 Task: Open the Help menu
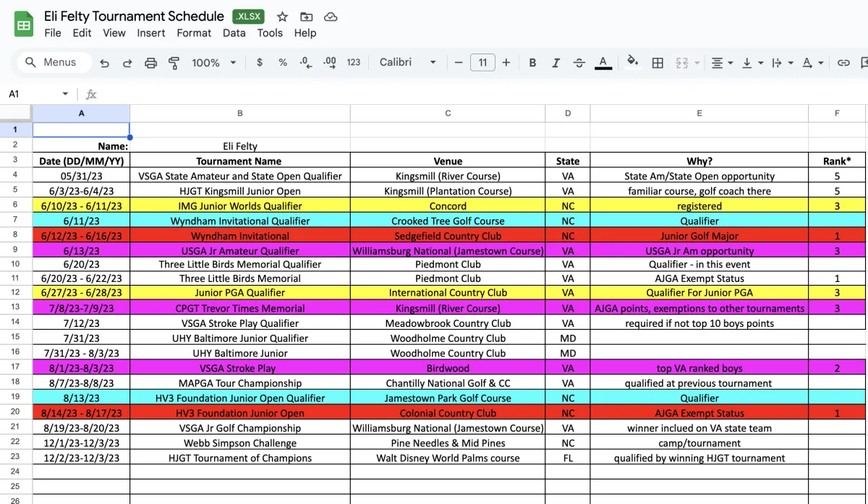(305, 33)
